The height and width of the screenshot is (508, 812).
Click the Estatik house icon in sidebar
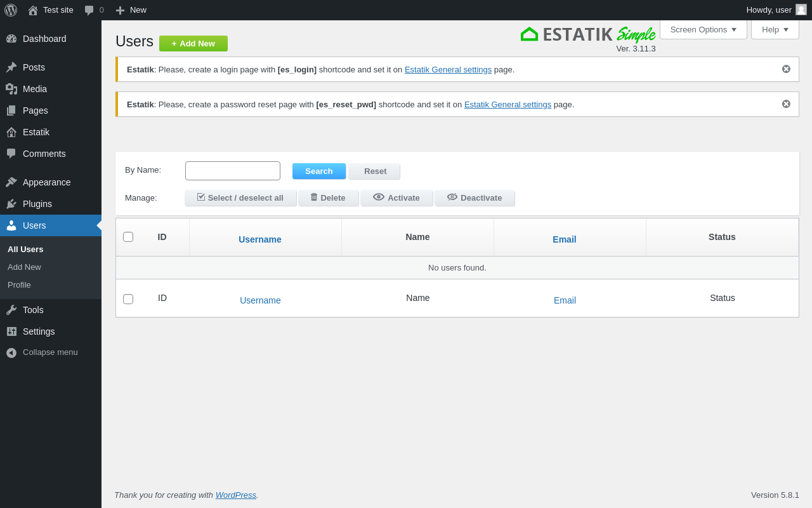pyautogui.click(x=11, y=132)
